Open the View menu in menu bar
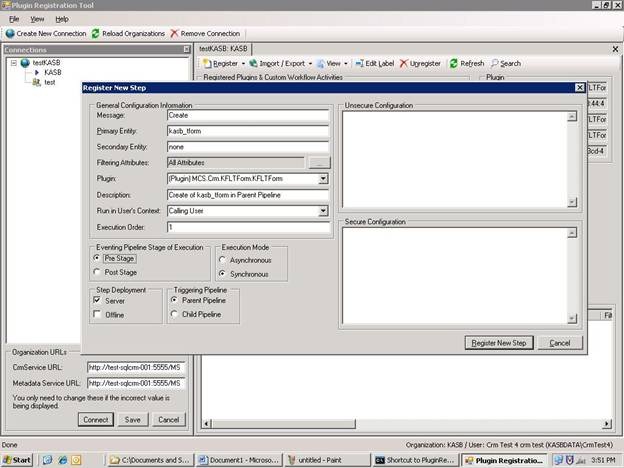 [x=37, y=19]
